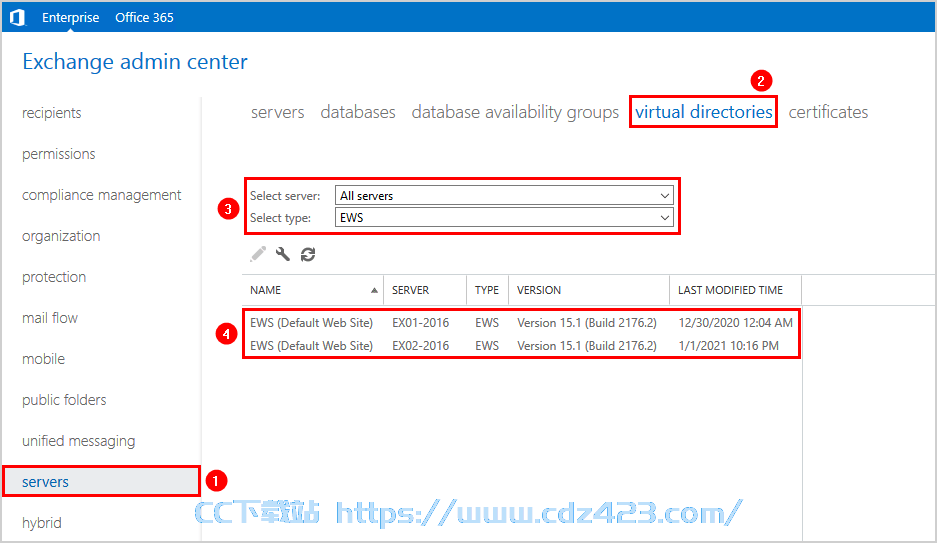Click the 12/30/2020 12:04 AM cell

tap(736, 323)
